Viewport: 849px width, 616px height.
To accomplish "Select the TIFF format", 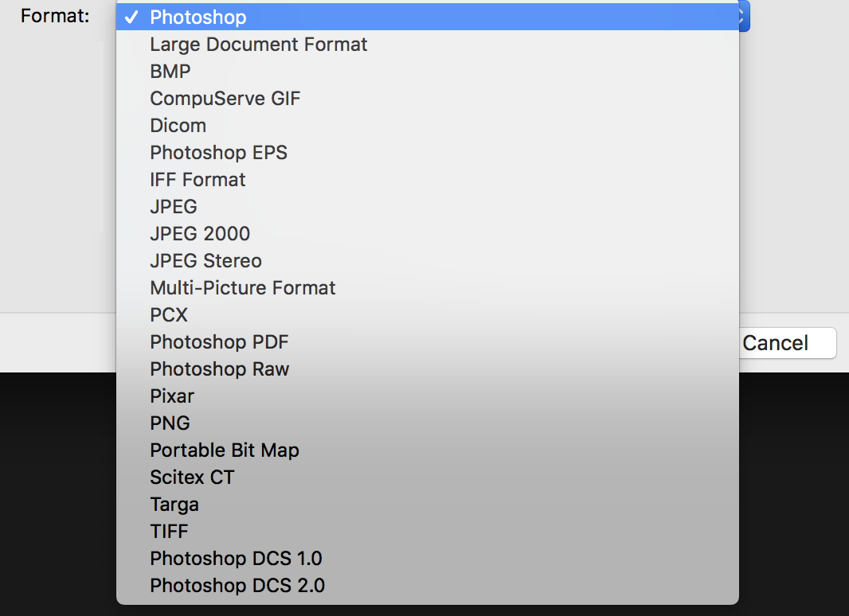I will (x=169, y=531).
